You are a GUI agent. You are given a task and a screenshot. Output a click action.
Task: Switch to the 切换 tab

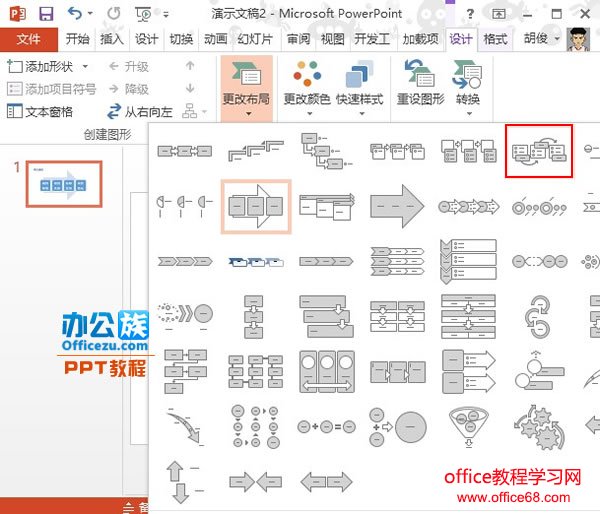[181, 39]
